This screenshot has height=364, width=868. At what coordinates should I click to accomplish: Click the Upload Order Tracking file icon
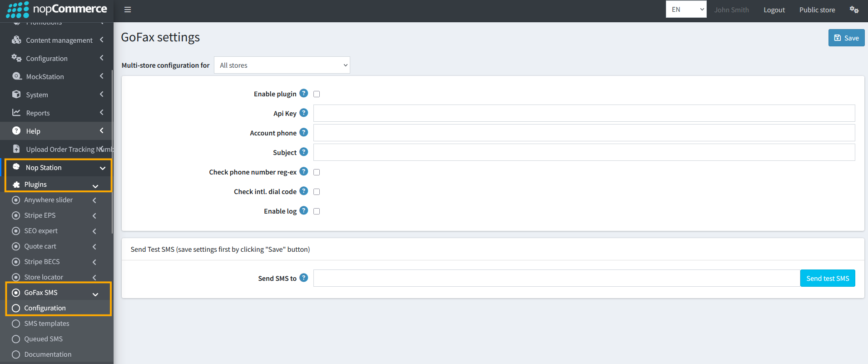16,149
